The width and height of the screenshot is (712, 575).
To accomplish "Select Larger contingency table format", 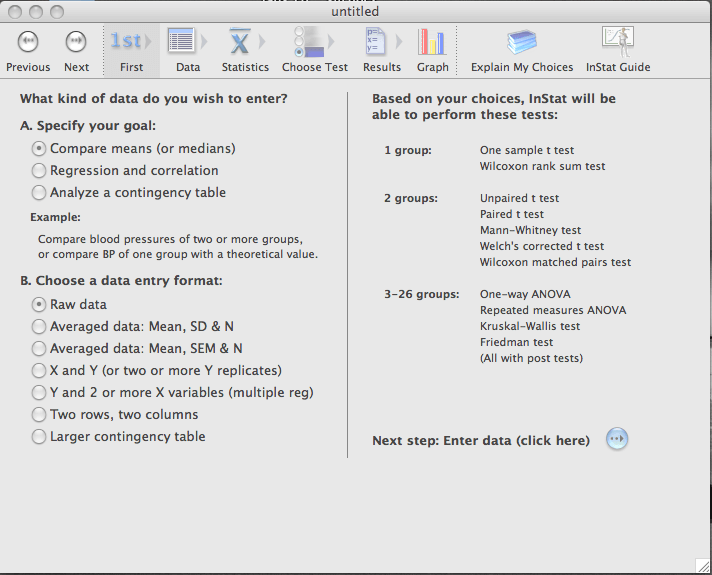I will click(x=40, y=437).
